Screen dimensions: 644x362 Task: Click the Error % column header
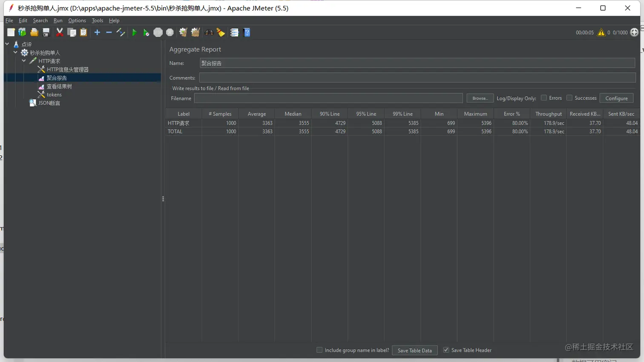coord(512,114)
